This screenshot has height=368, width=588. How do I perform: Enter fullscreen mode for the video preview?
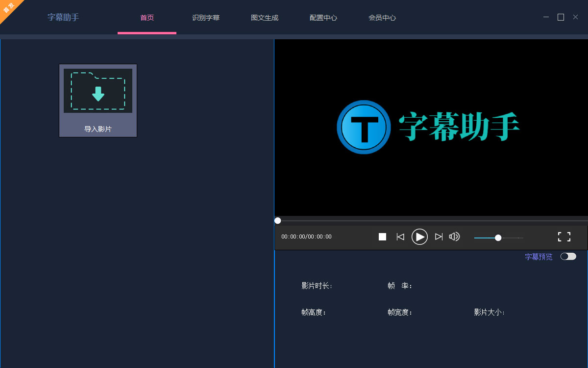pyautogui.click(x=564, y=237)
